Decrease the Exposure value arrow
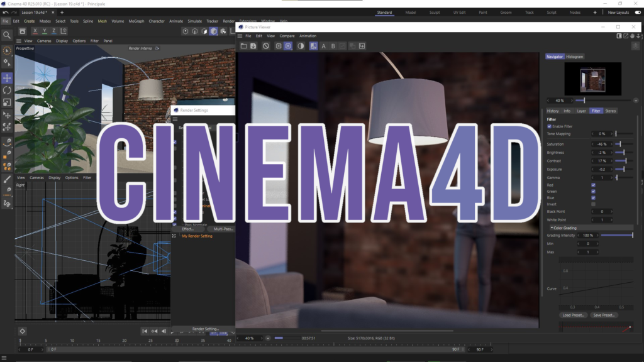644x362 pixels. click(592, 170)
